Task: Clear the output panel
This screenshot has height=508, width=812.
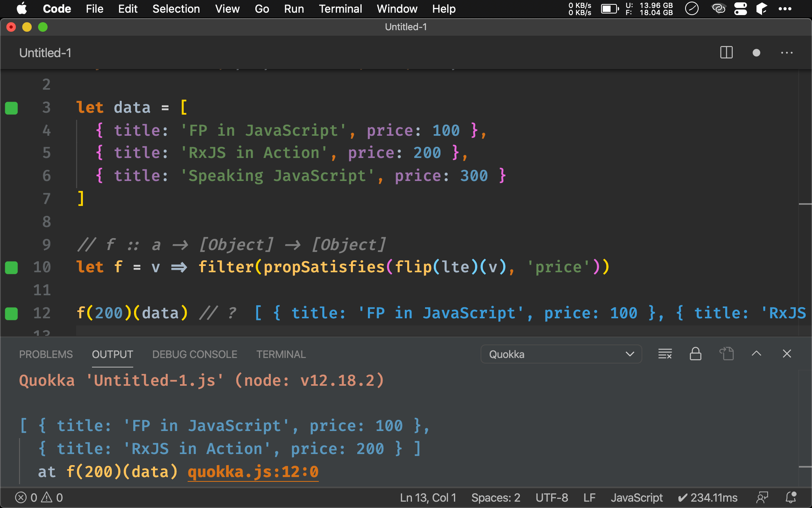Action: tap(665, 354)
